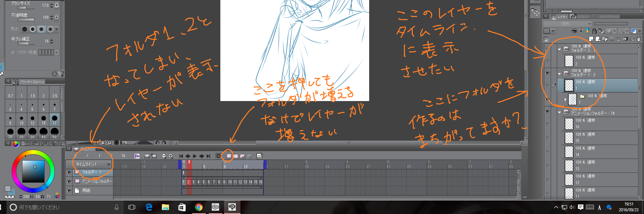Zoom in the timeline
Image resolution: width=644 pixels, height=214 pixels.
[x=171, y=156]
